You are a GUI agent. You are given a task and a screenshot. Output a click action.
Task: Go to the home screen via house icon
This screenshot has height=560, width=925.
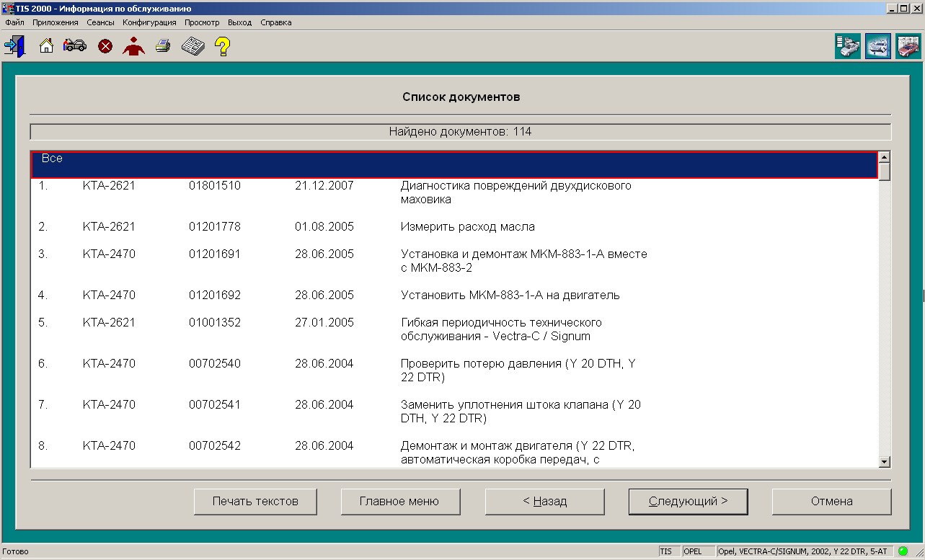(x=46, y=47)
